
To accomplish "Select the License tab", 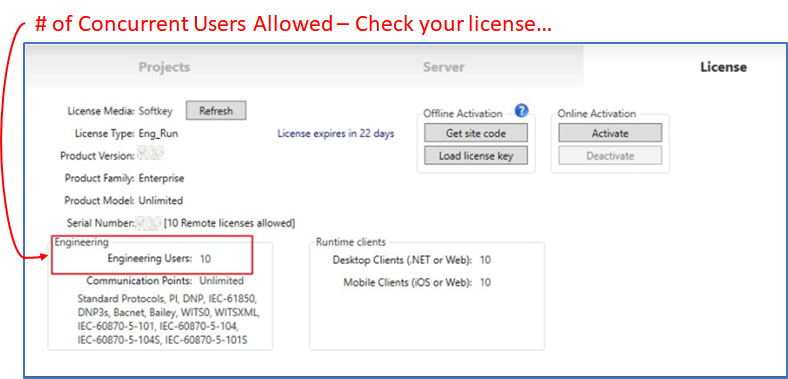I will coord(723,67).
